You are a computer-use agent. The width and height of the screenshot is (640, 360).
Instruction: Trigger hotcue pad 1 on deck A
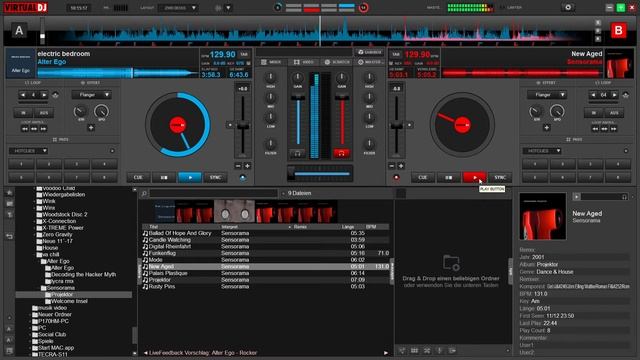(x=22, y=164)
